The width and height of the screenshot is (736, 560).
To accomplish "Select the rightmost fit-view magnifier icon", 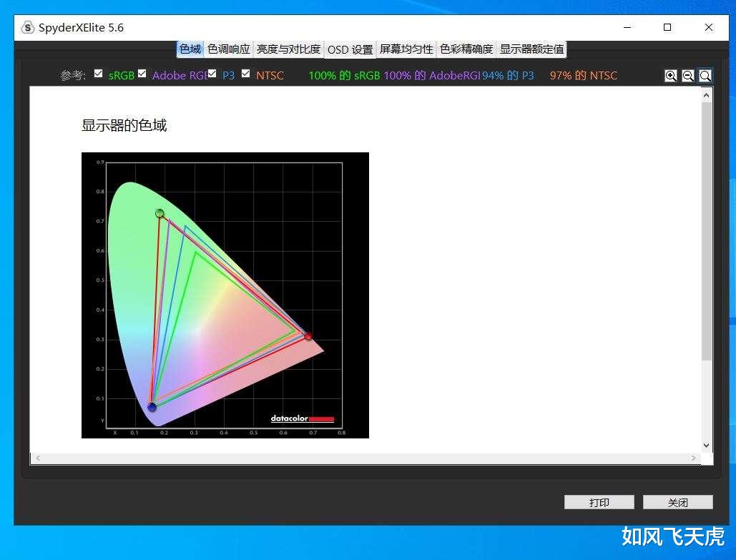I will click(x=705, y=75).
